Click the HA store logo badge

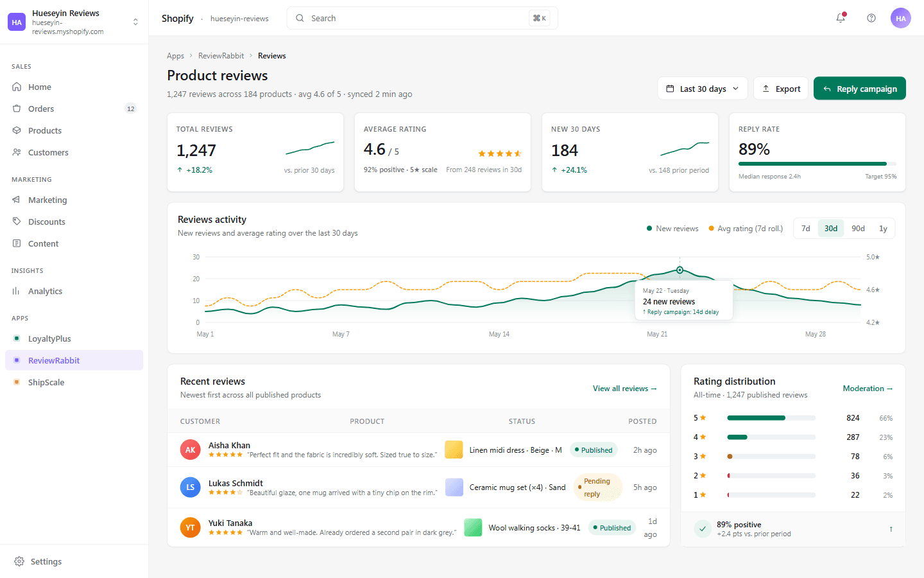click(17, 22)
